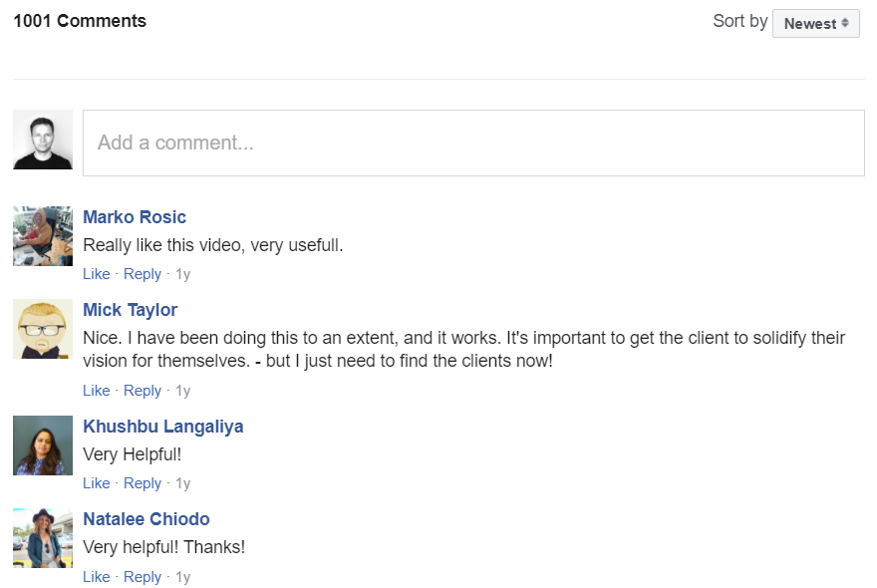Open Marko Rosic's profile name link
Image resolution: width=877 pixels, height=588 pixels.
coord(135,217)
